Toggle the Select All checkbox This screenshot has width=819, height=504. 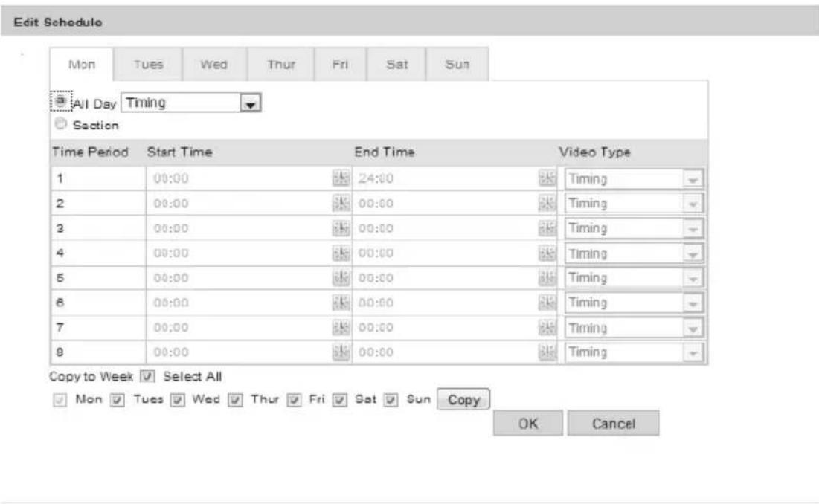(148, 376)
